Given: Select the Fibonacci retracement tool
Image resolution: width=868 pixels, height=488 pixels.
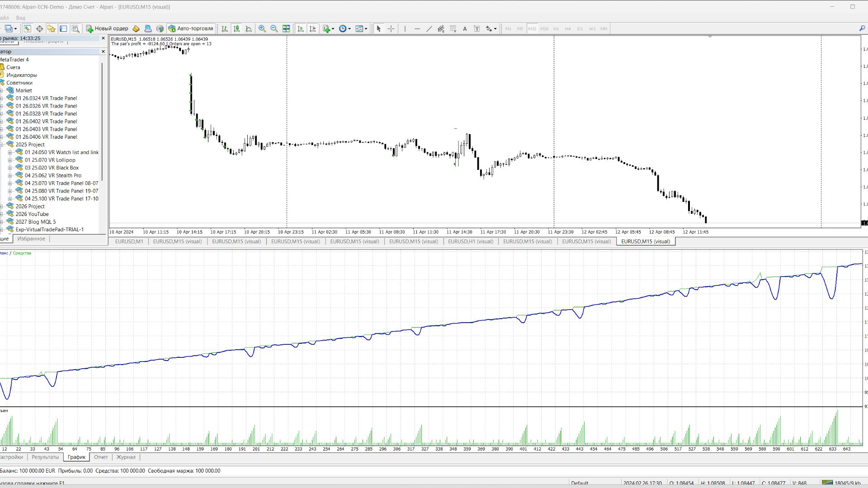Looking at the screenshot, I should (453, 28).
